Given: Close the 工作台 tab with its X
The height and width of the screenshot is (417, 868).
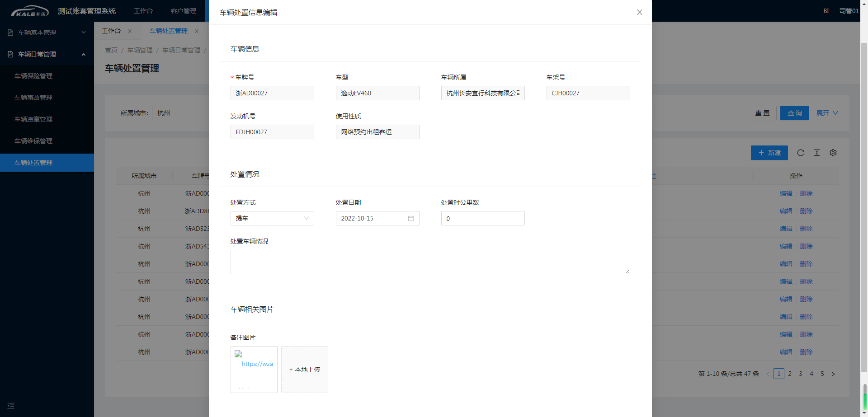Looking at the screenshot, I should [130, 31].
